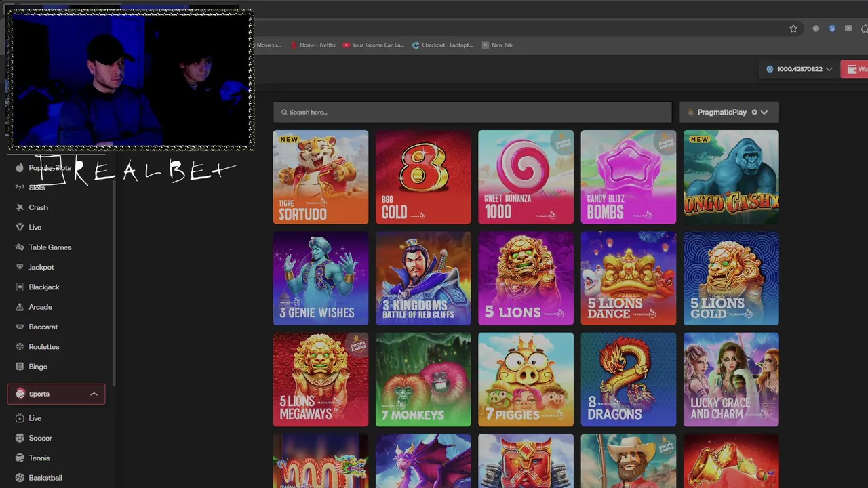Play 5 Lions Megaways
868x488 pixels.
click(321, 380)
